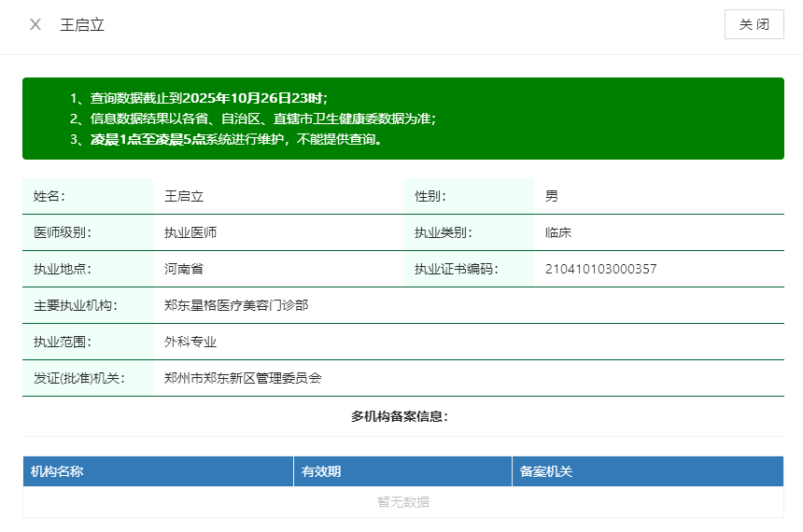Click the 王启立 dialog title text

82,24
